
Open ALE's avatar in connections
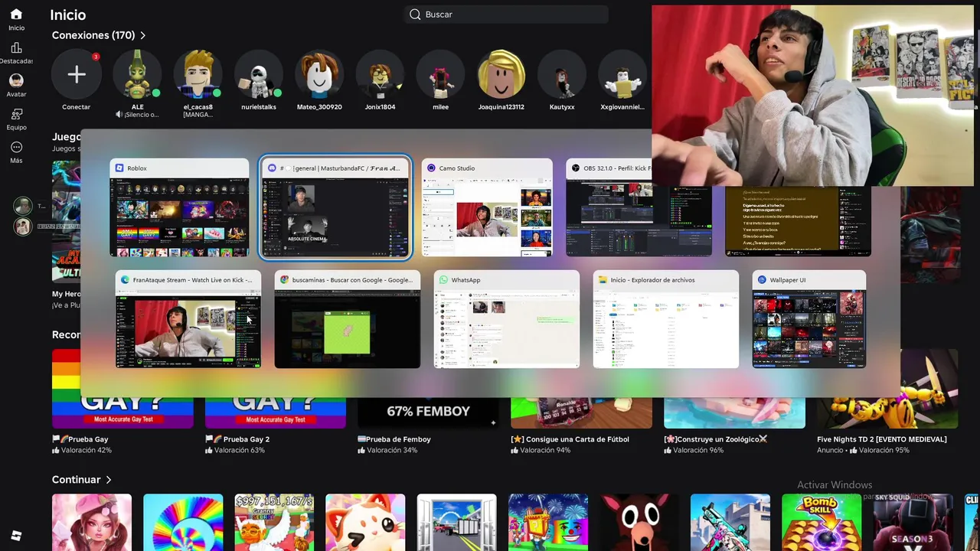click(137, 74)
